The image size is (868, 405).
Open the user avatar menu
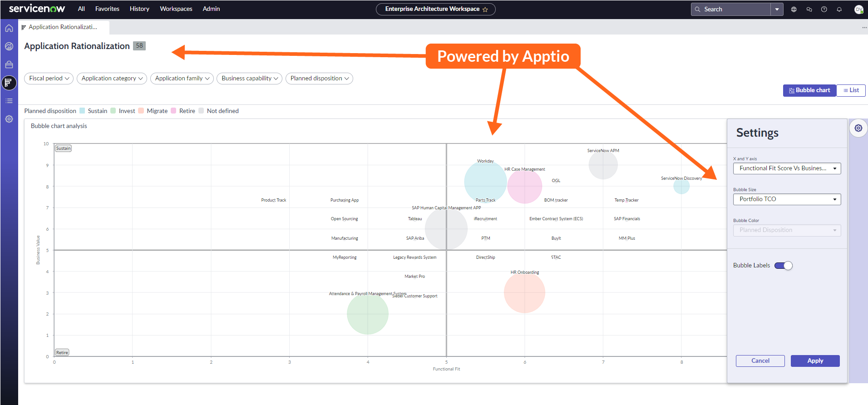tap(858, 9)
